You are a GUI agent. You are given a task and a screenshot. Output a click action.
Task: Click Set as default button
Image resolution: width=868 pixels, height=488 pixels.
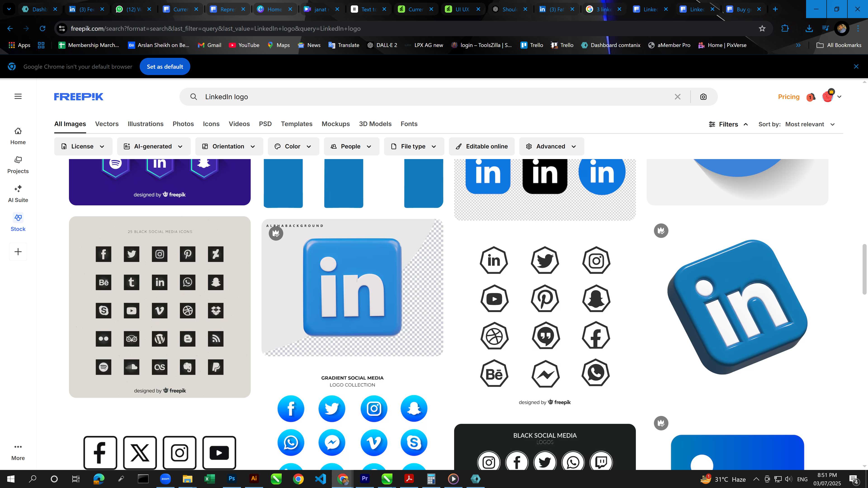[x=165, y=66]
